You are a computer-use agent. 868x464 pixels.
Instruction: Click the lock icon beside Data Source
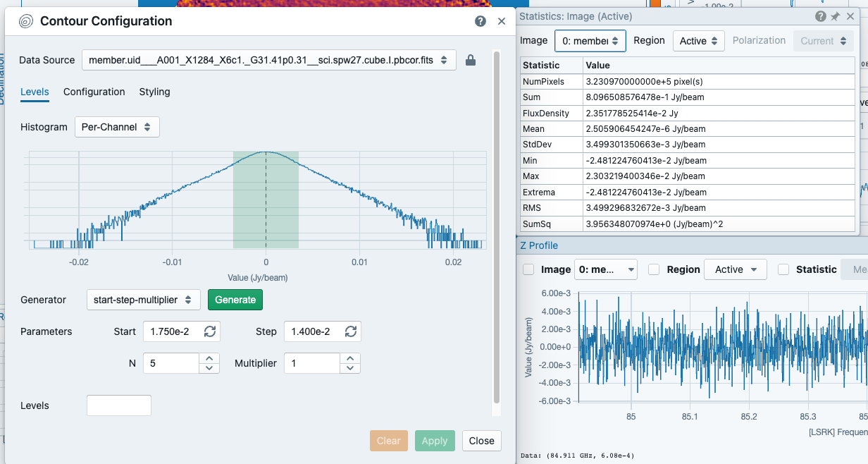pos(471,61)
